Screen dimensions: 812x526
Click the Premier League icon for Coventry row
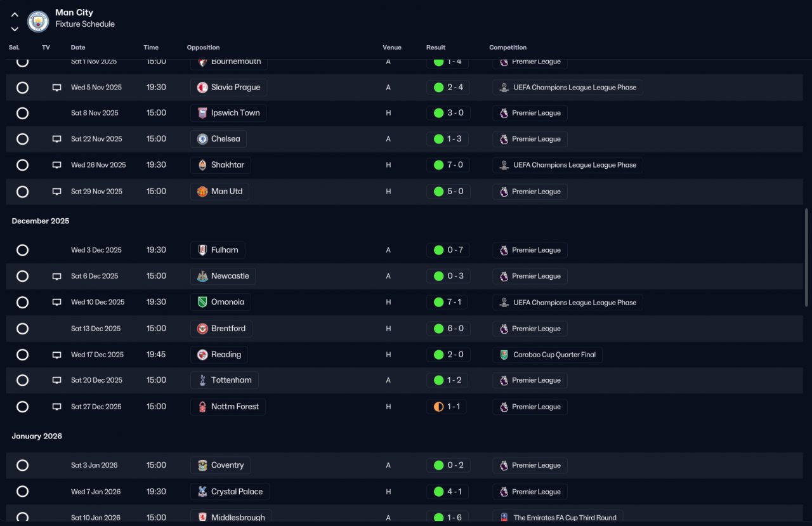coord(504,465)
